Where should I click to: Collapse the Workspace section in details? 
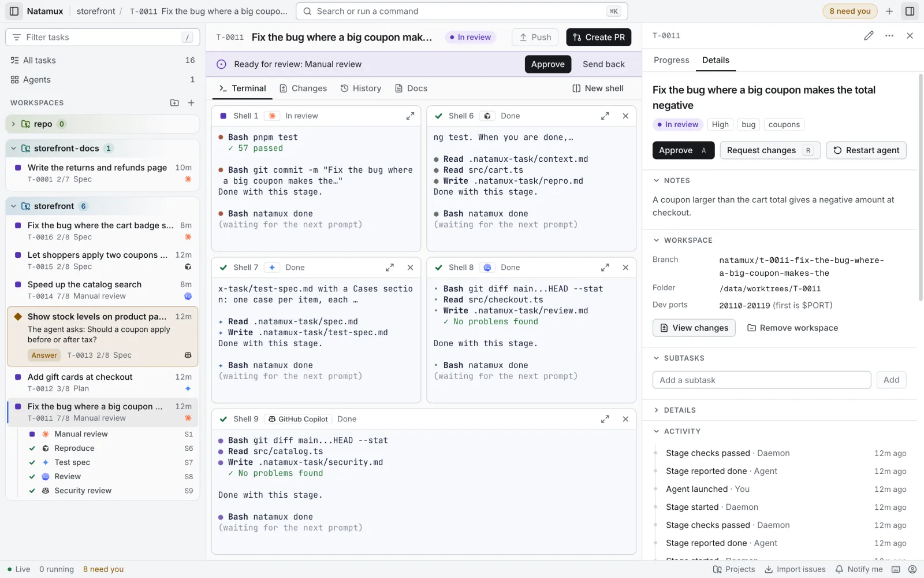(x=656, y=240)
